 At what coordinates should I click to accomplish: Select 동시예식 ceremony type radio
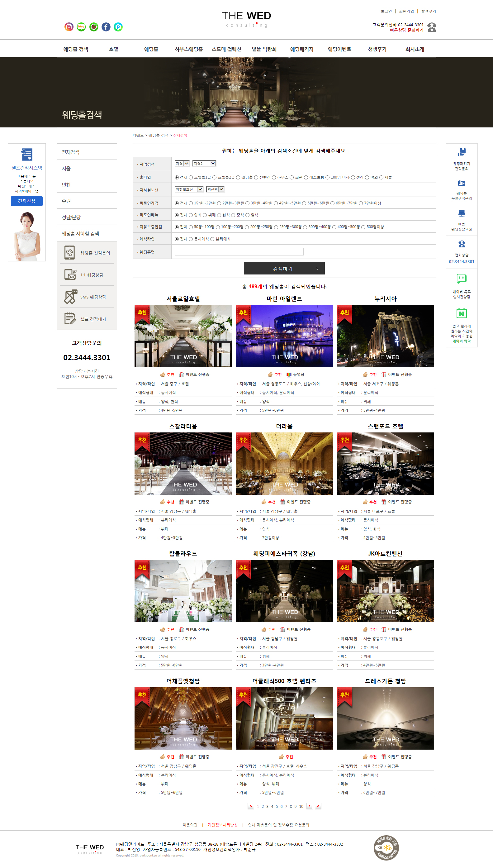pyautogui.click(x=191, y=239)
